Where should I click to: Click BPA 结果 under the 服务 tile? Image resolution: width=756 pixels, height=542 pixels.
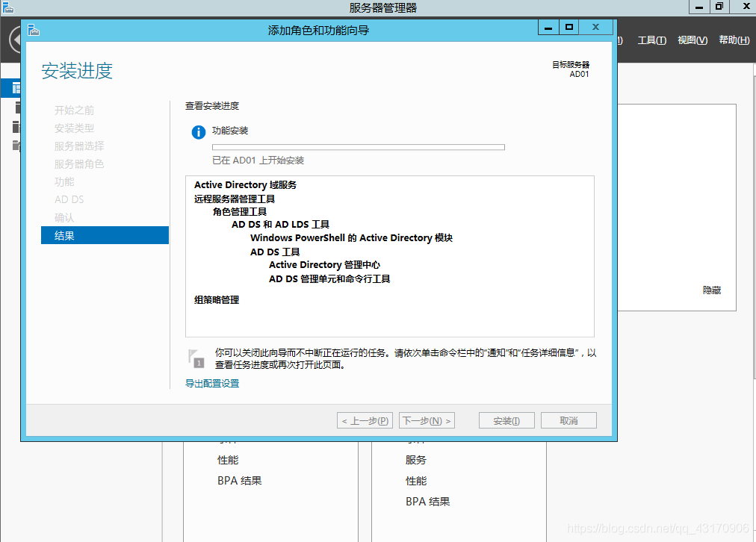pyautogui.click(x=427, y=502)
